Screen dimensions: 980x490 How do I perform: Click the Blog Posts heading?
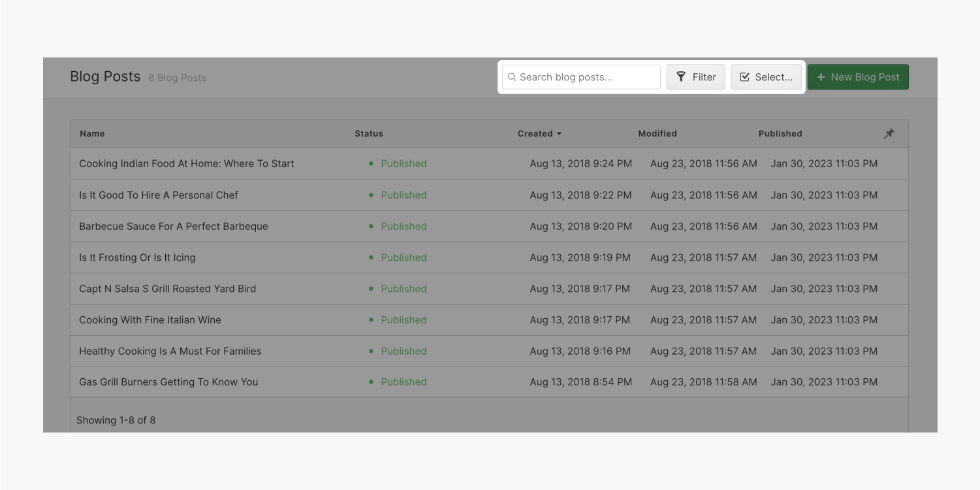click(105, 76)
